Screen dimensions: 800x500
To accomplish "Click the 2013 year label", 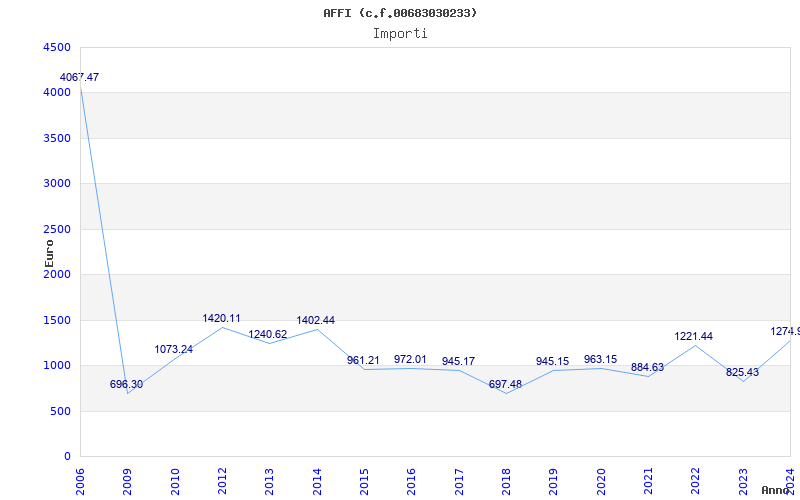I will (x=269, y=482).
